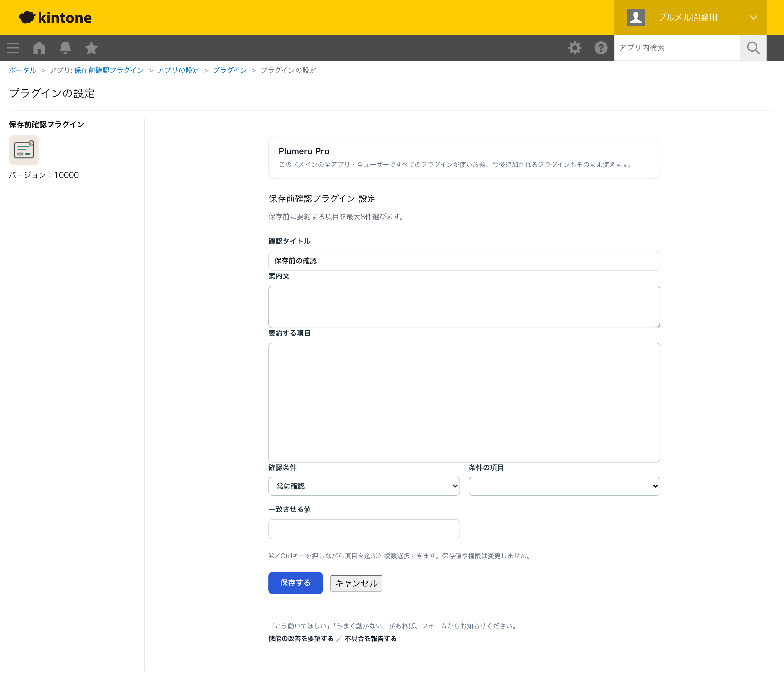The image size is (784, 684).
Task: Go to アプリの設定 breadcrumb
Action: (178, 70)
